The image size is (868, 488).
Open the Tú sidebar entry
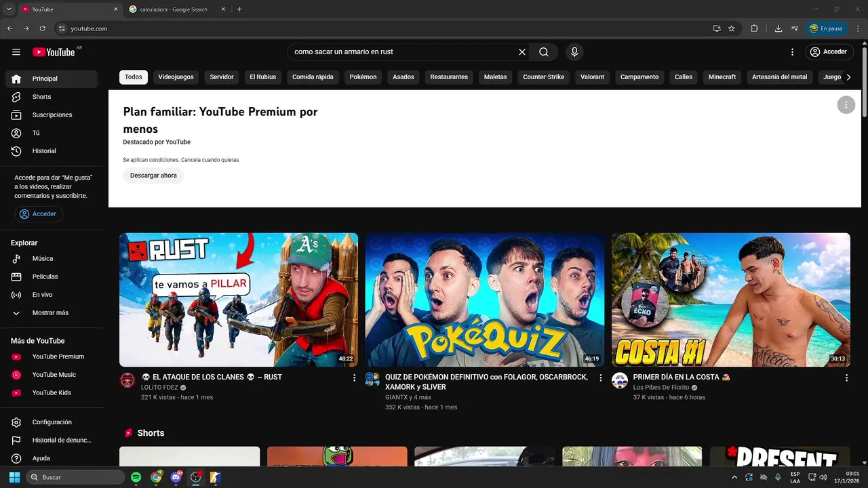point(52,133)
